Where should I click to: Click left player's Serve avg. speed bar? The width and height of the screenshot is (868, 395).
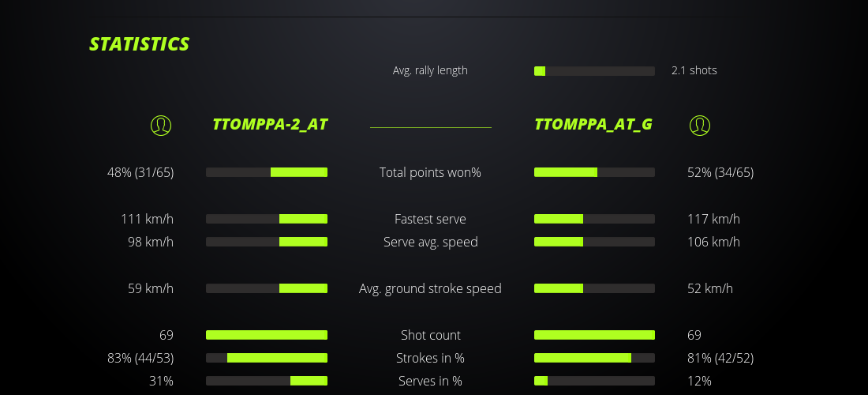(267, 242)
